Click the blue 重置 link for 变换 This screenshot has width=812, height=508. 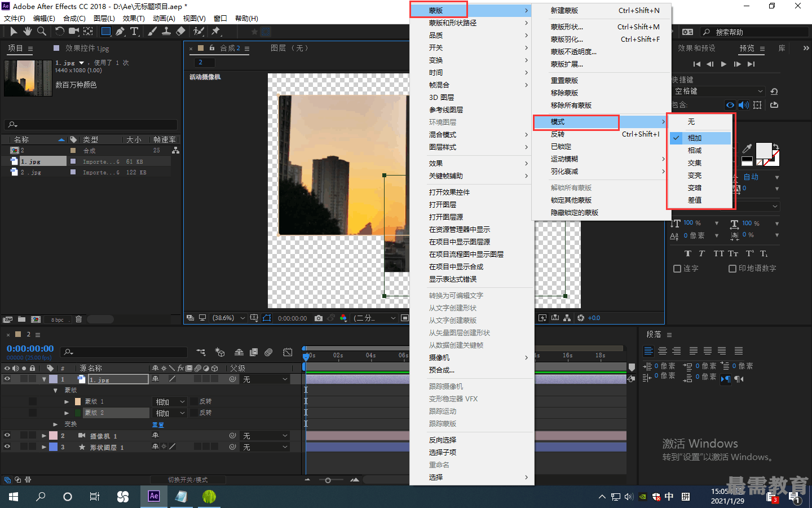[x=158, y=424]
